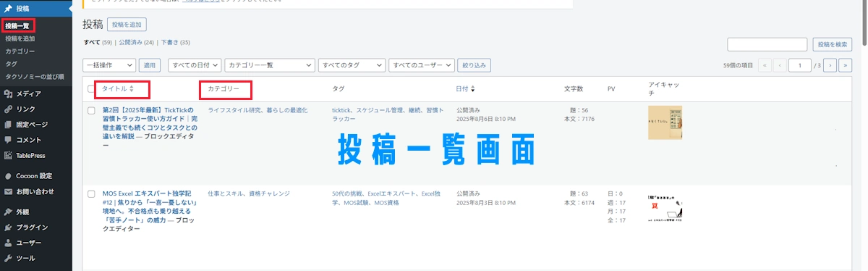Filter by 公開済み (24) link
Screen dimensions: 868x271
pyautogui.click(x=137, y=43)
